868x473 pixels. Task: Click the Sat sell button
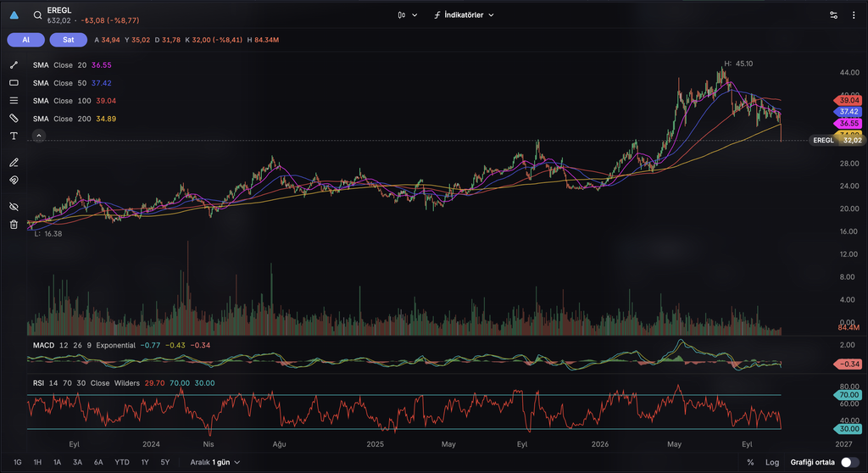[x=68, y=40]
